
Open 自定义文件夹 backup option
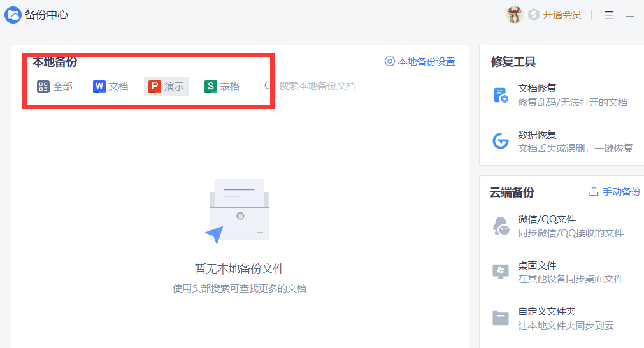coord(554,318)
